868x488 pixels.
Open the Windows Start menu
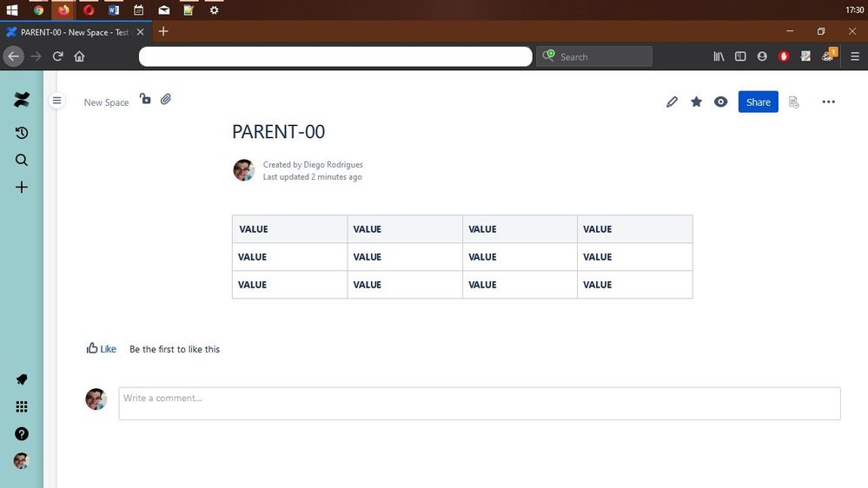coord(12,10)
